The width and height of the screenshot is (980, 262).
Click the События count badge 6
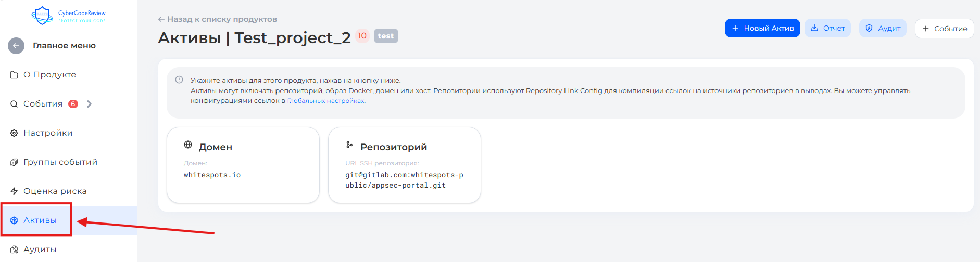click(x=73, y=104)
